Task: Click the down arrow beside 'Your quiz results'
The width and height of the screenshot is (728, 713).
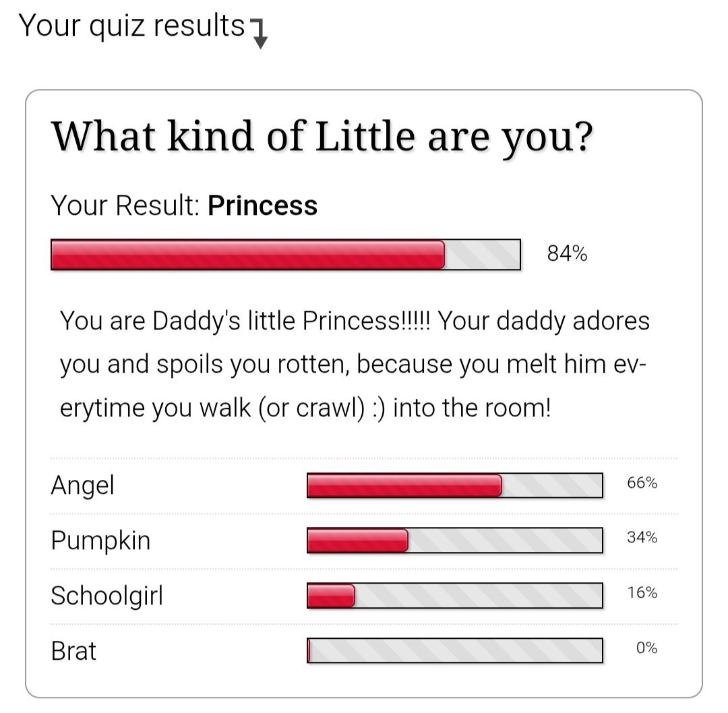Action: click(x=260, y=34)
